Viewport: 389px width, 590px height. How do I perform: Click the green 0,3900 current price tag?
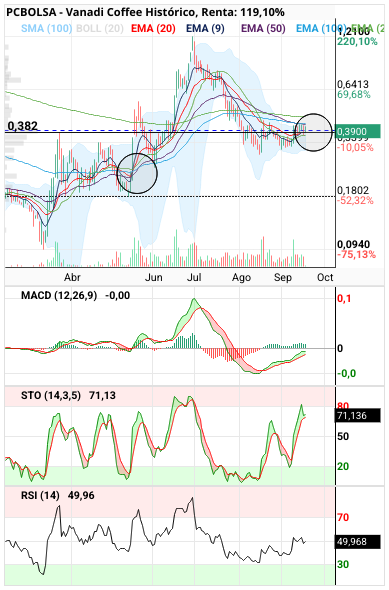[x=357, y=131]
